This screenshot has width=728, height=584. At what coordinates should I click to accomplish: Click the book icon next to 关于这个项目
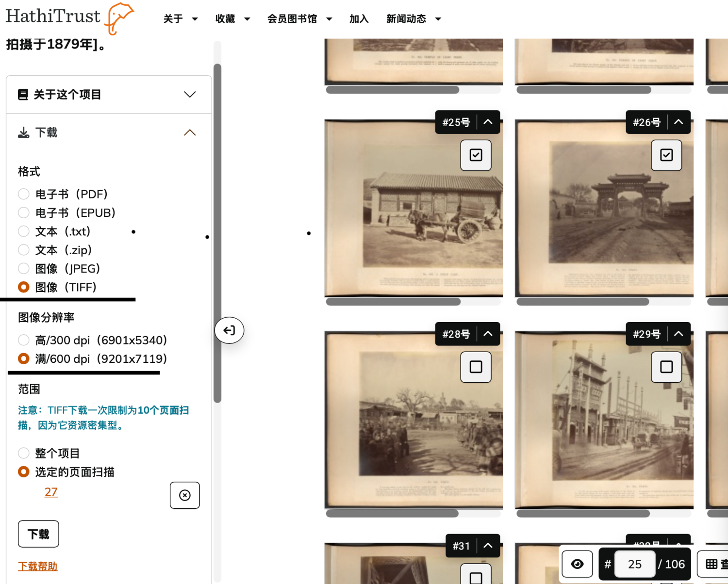[x=23, y=95]
